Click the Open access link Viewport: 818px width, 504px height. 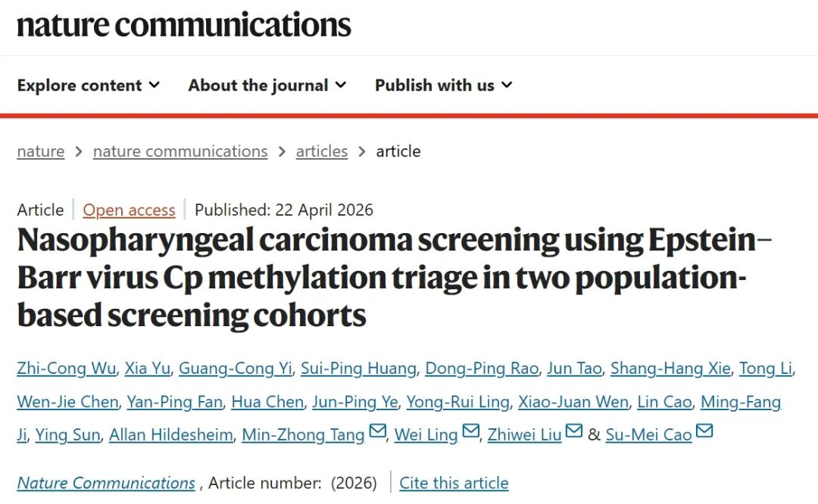129,210
